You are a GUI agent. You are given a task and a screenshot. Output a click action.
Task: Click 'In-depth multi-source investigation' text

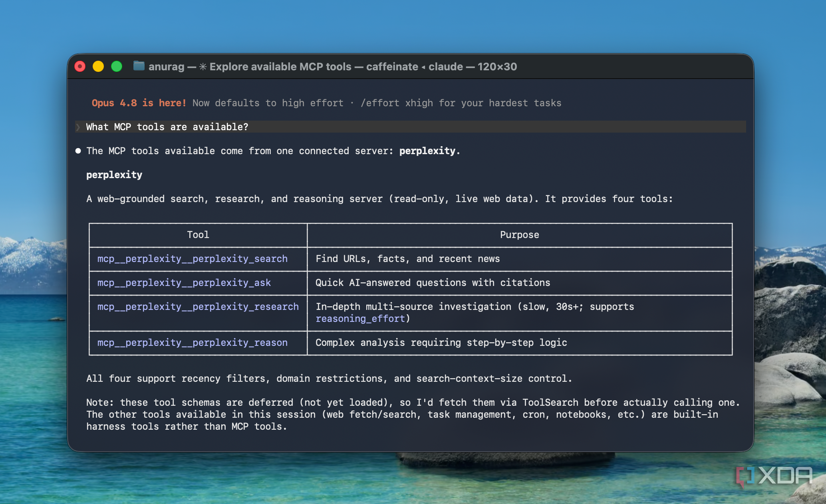tap(413, 307)
